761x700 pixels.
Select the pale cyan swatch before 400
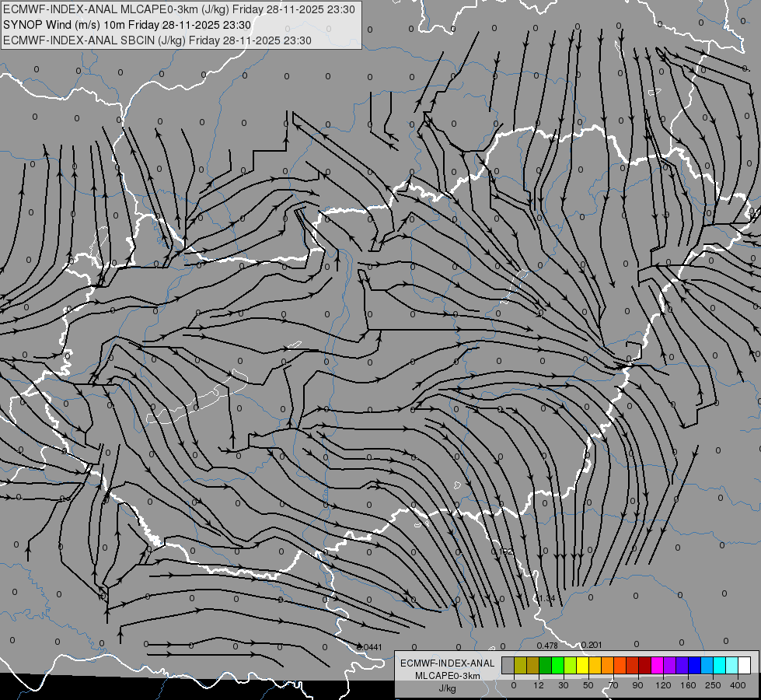732,665
